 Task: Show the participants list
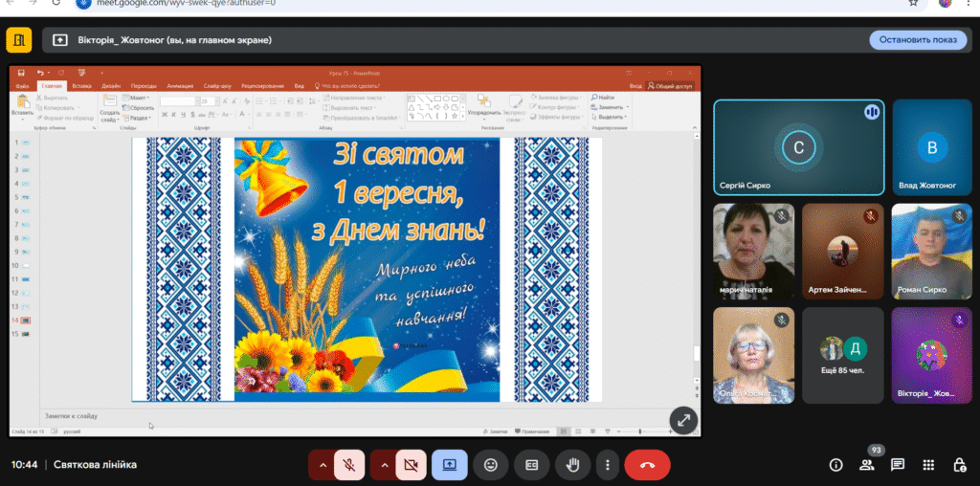867,465
